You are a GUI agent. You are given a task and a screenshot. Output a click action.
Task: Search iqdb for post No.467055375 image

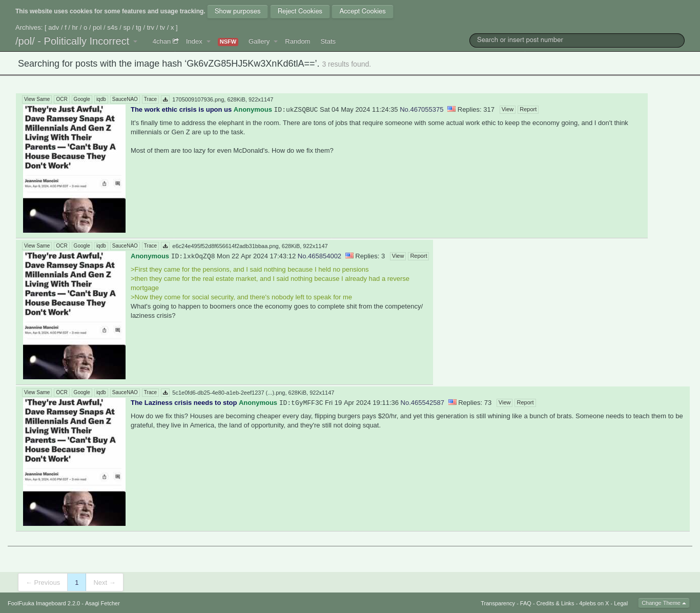[101, 99]
